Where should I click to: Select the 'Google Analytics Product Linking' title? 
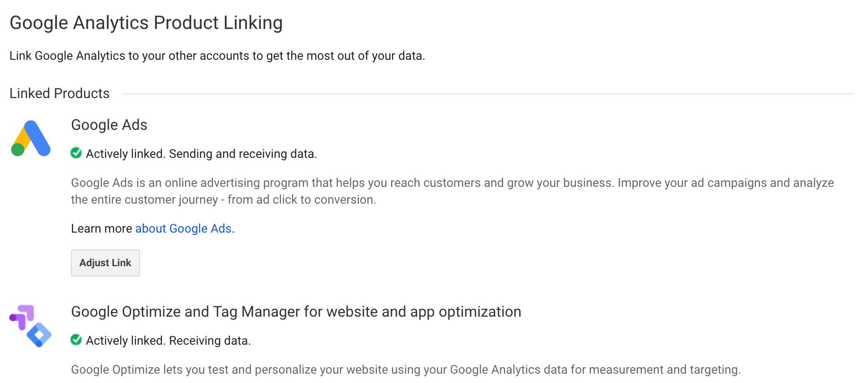[146, 23]
